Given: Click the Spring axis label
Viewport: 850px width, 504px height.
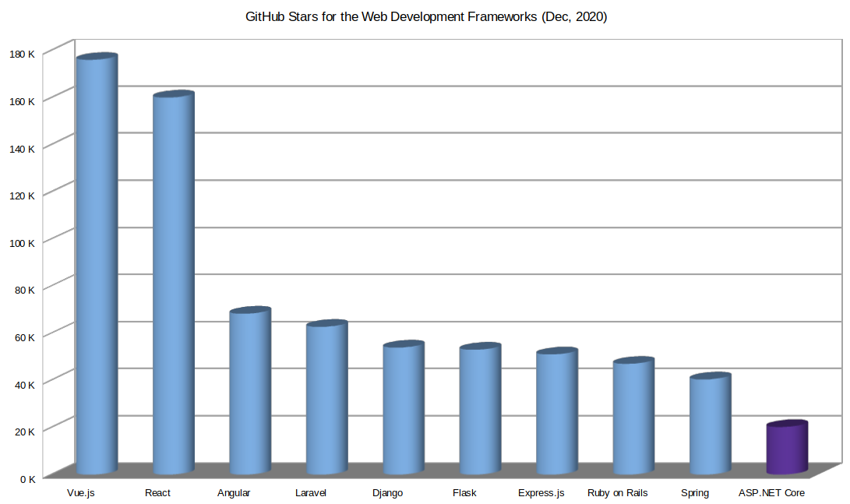Looking at the screenshot, I should [695, 493].
